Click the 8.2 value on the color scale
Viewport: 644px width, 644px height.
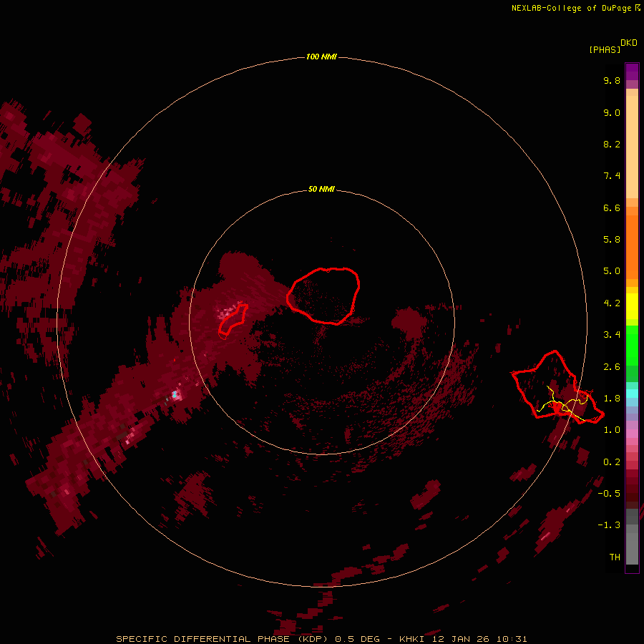612,144
